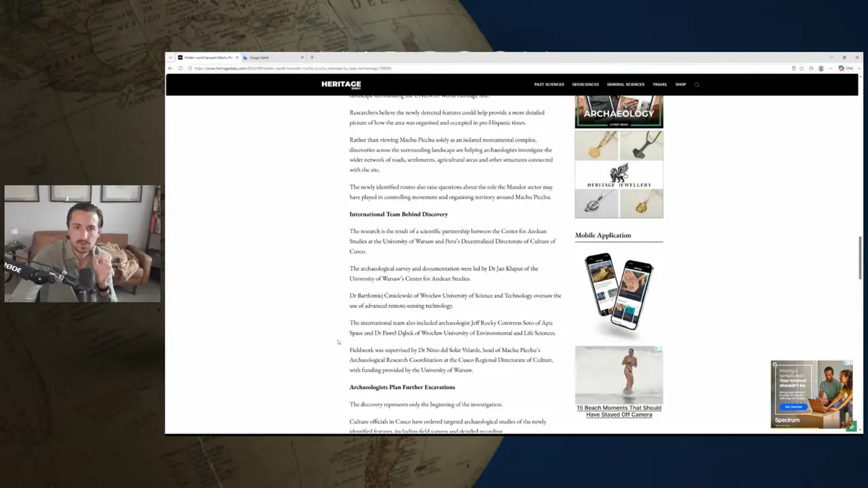Click the Heritage Daily logo

point(341,85)
